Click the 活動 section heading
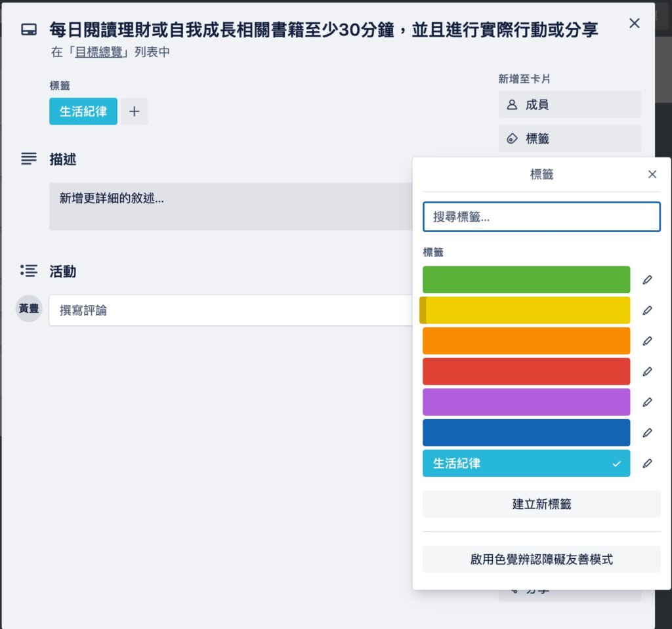Viewport: 672px width, 629px height. coord(62,272)
